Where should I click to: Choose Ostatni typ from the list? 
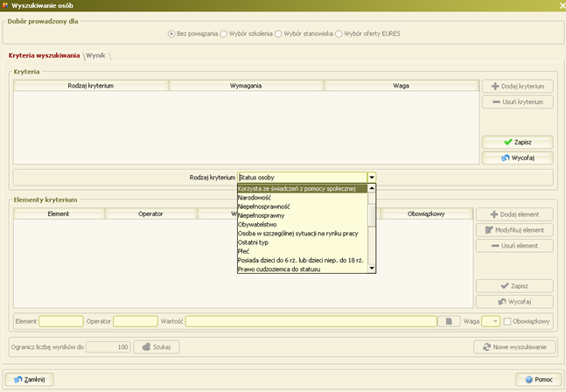(303, 242)
